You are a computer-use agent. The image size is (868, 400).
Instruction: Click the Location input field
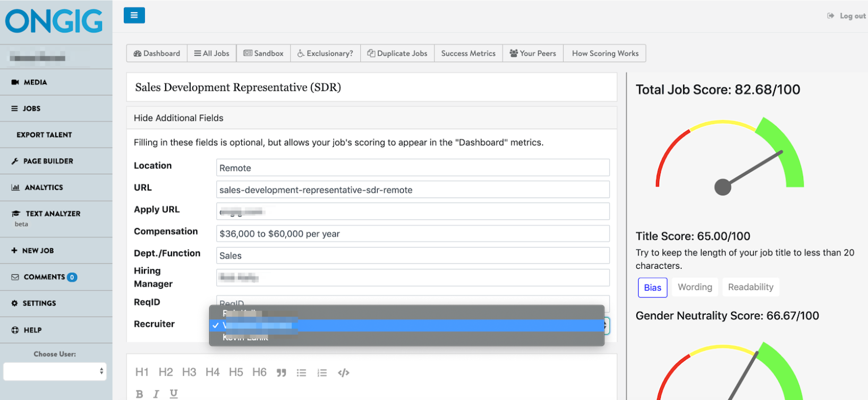(x=413, y=168)
